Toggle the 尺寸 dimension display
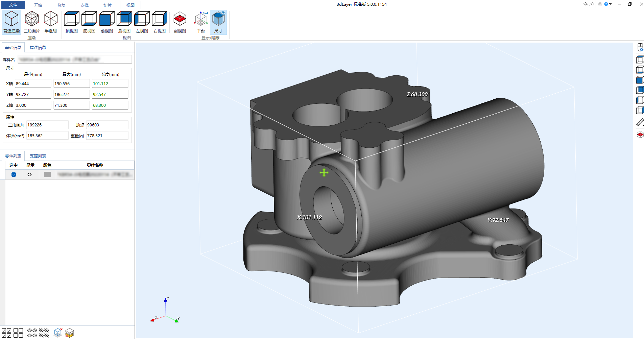The width and height of the screenshot is (644, 339). point(218,22)
